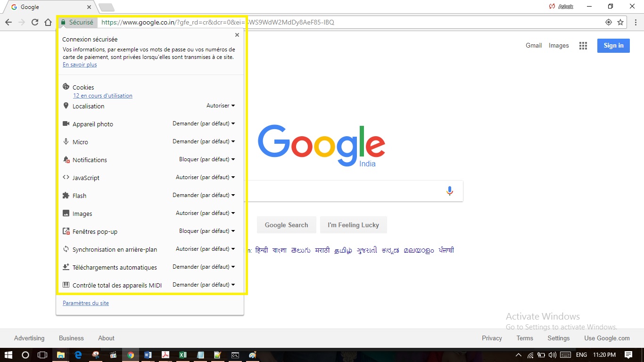The image size is (644, 362).
Task: Open the Fenêtres pop-up Bloquer dropdown
Action: click(x=207, y=231)
